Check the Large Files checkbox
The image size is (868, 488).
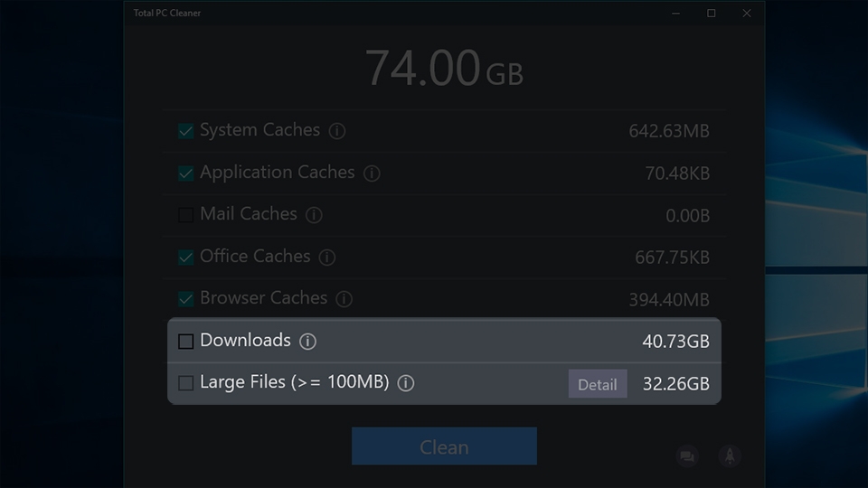click(186, 383)
